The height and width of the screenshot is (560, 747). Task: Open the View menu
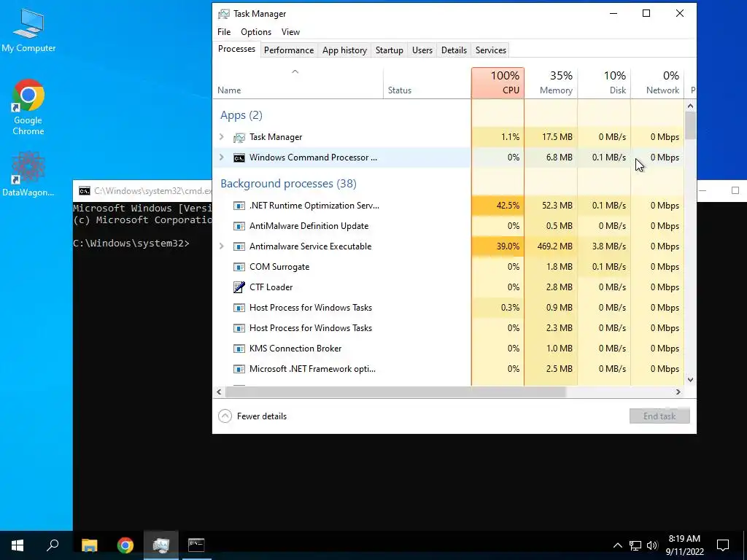(x=290, y=32)
